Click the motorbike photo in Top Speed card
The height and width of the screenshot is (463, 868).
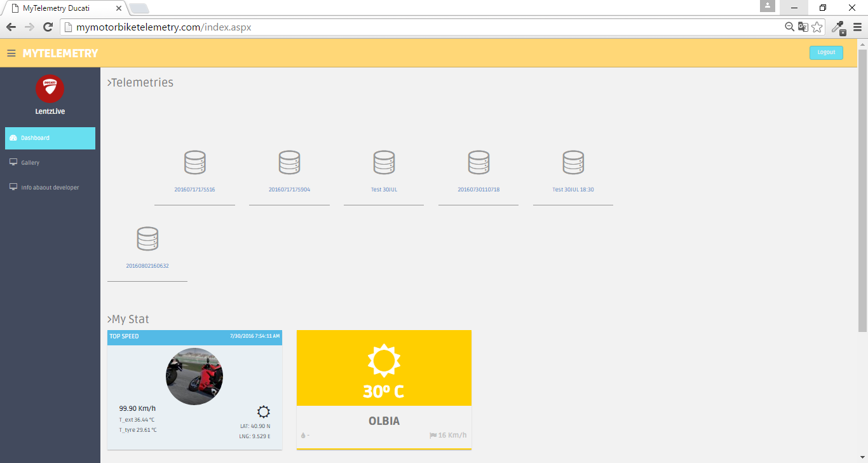(x=194, y=377)
